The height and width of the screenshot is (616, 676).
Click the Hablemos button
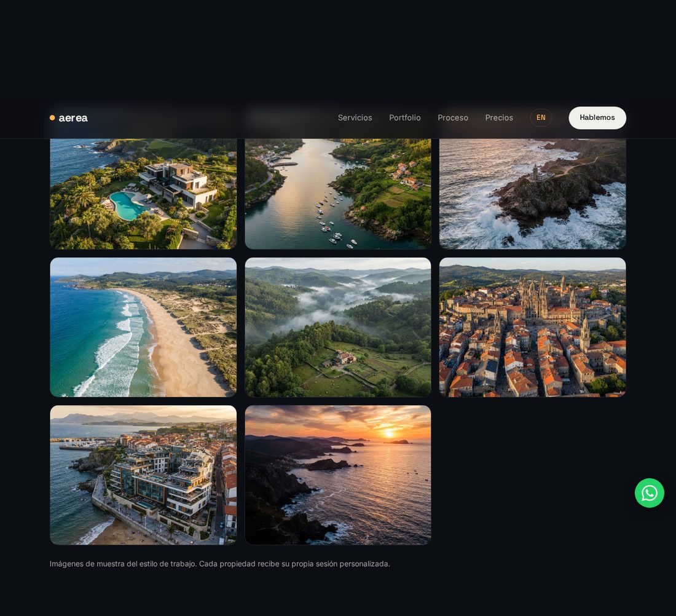[597, 118]
